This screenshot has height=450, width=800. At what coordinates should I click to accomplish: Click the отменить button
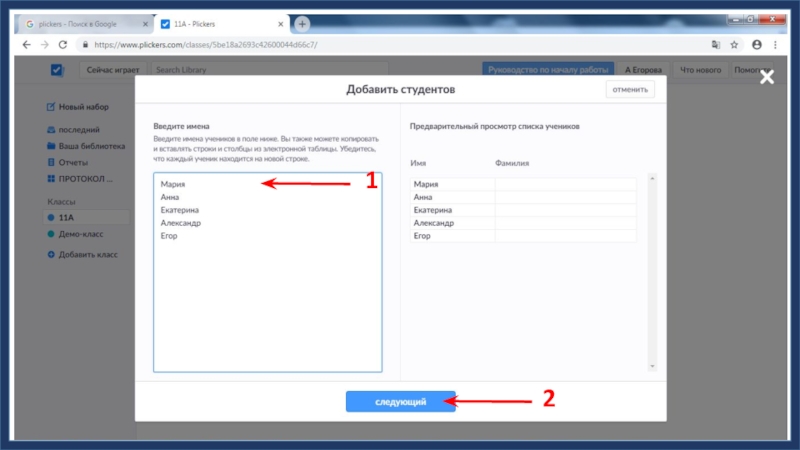630,90
